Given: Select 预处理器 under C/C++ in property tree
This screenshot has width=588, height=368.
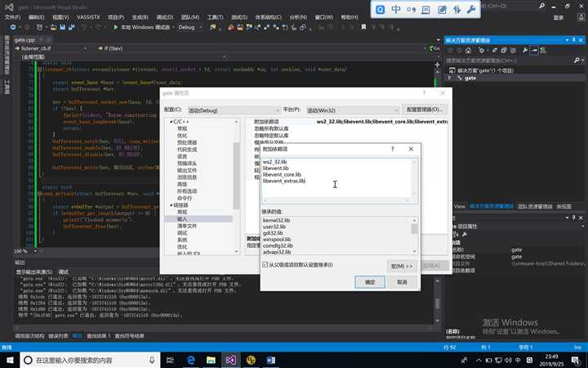Looking at the screenshot, I should 187,142.
